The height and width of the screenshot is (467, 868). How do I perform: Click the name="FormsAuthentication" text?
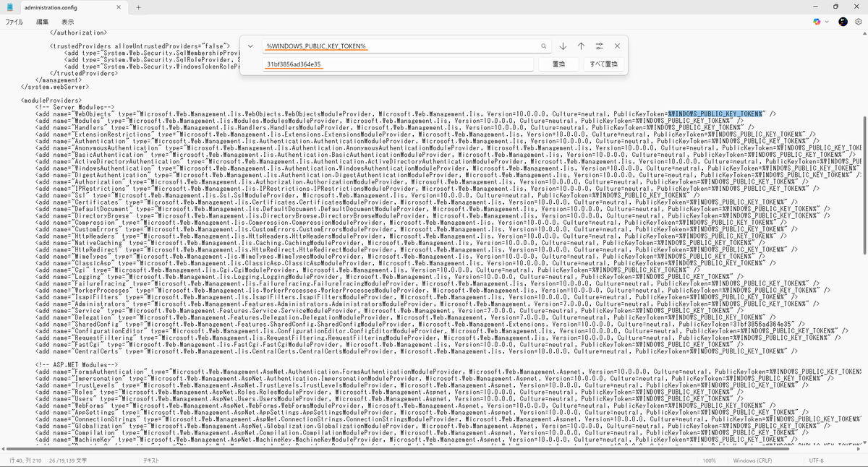pos(100,370)
